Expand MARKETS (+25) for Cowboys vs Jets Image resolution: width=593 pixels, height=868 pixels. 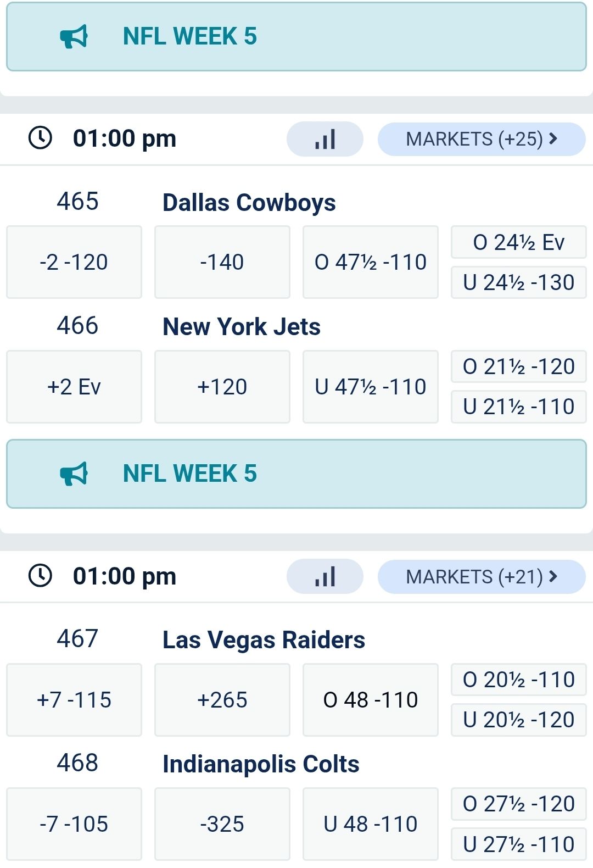point(482,139)
